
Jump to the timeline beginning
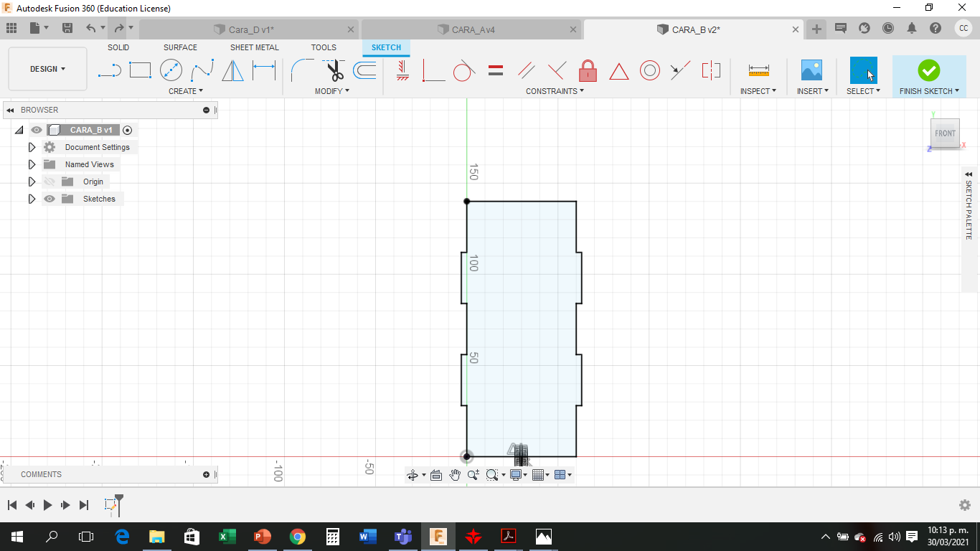[12, 505]
